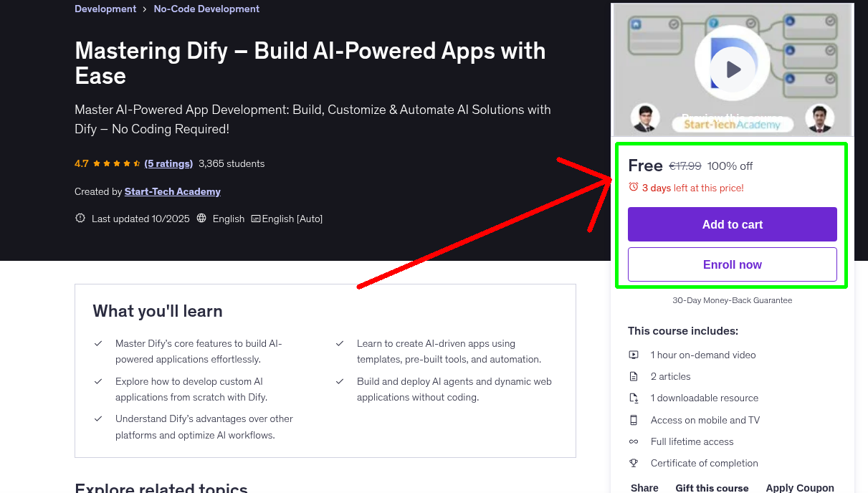The width and height of the screenshot is (868, 493).
Task: Click the Share option below the price box
Action: pyautogui.click(x=644, y=487)
